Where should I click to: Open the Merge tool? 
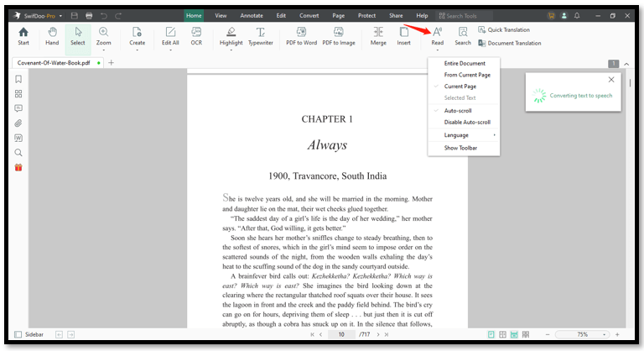[378, 36]
